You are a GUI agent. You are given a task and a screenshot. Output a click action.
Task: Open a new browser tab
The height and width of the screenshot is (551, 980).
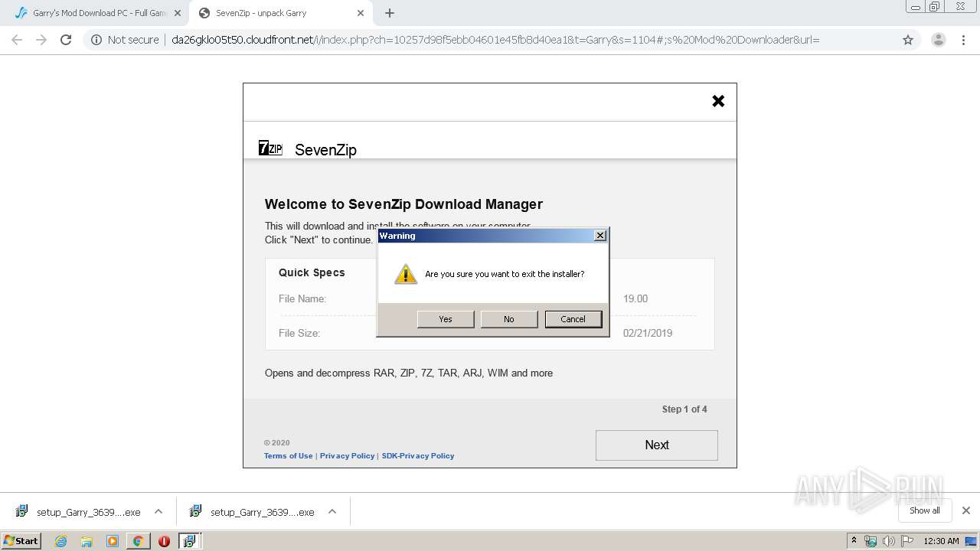tap(390, 13)
